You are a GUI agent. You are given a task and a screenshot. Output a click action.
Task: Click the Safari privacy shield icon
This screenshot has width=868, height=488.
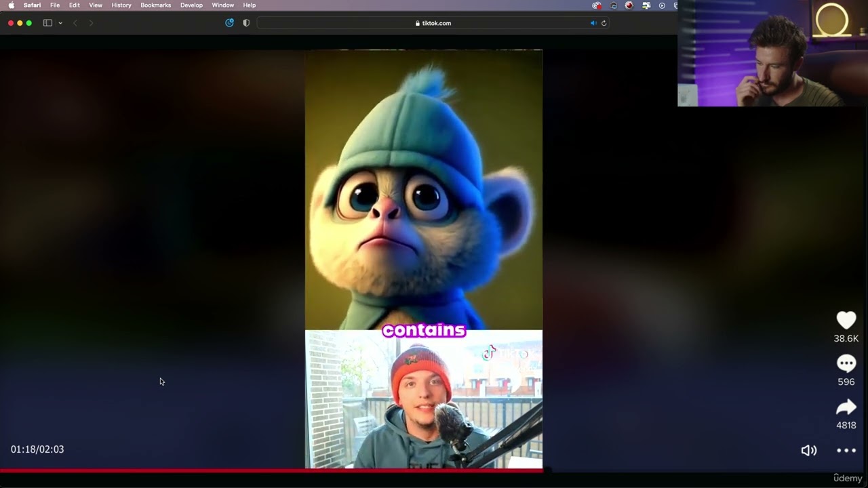246,23
